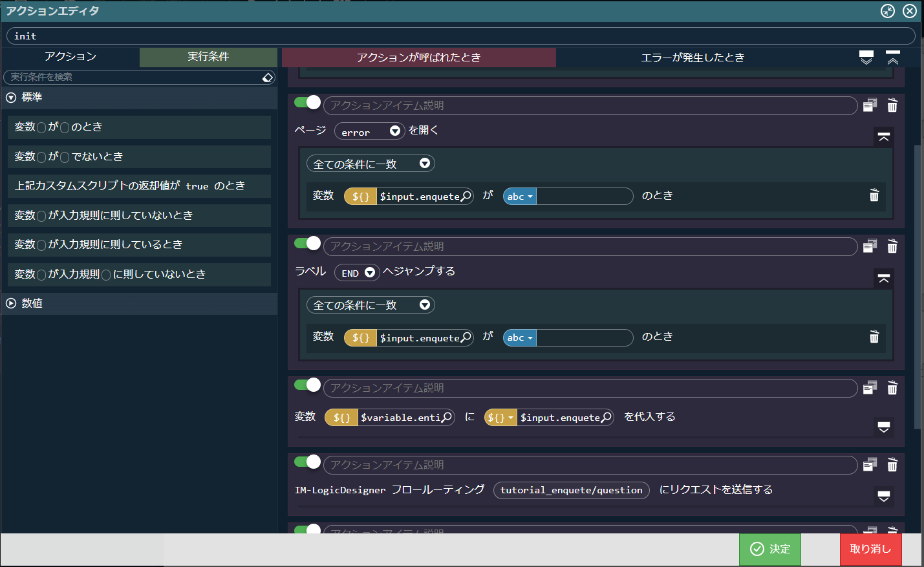Copy the 'error page open' action item

point(870,105)
